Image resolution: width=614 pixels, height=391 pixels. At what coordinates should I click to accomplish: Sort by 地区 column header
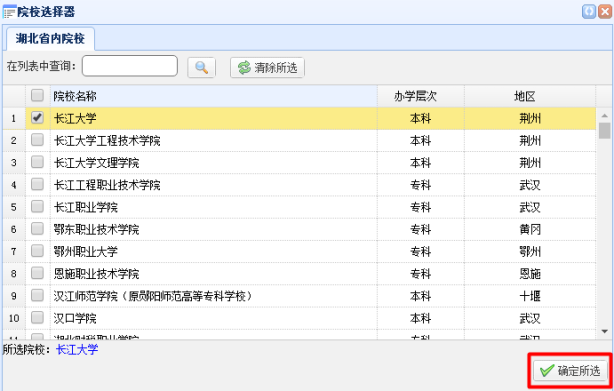530,96
